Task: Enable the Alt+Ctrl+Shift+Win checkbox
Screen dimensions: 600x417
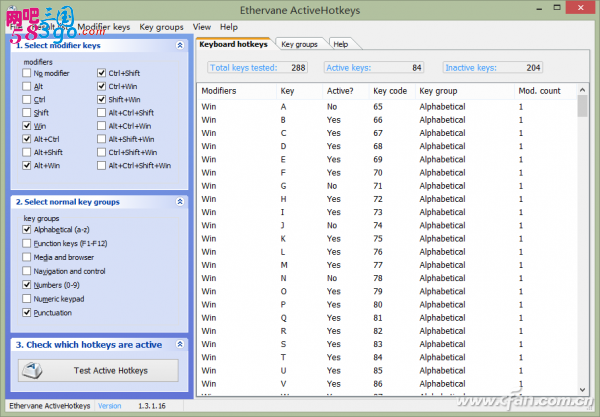Action: click(101, 165)
